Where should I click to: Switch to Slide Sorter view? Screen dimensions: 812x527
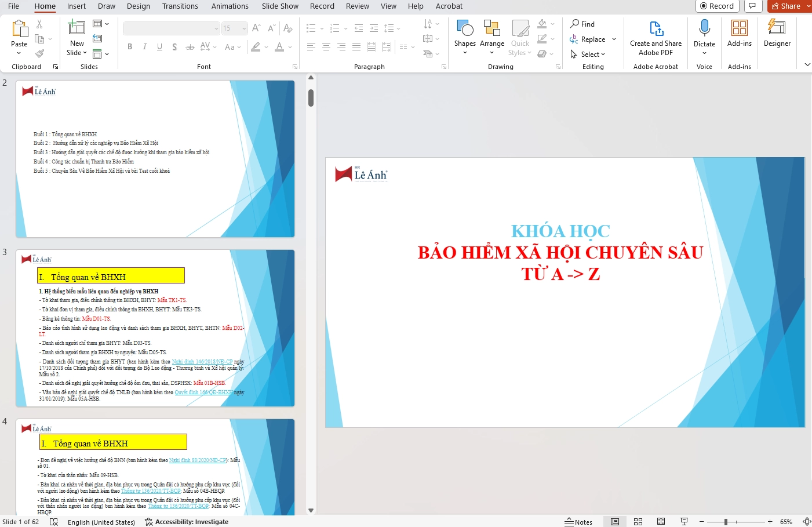[638, 522]
